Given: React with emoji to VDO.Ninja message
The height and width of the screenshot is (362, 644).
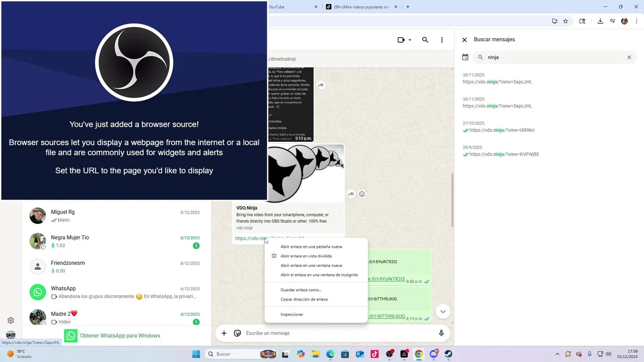Looking at the screenshot, I should pyautogui.click(x=362, y=194).
